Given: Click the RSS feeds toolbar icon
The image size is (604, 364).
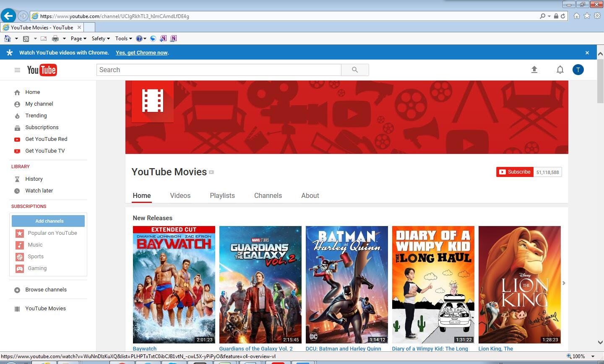Looking at the screenshot, I should point(26,39).
